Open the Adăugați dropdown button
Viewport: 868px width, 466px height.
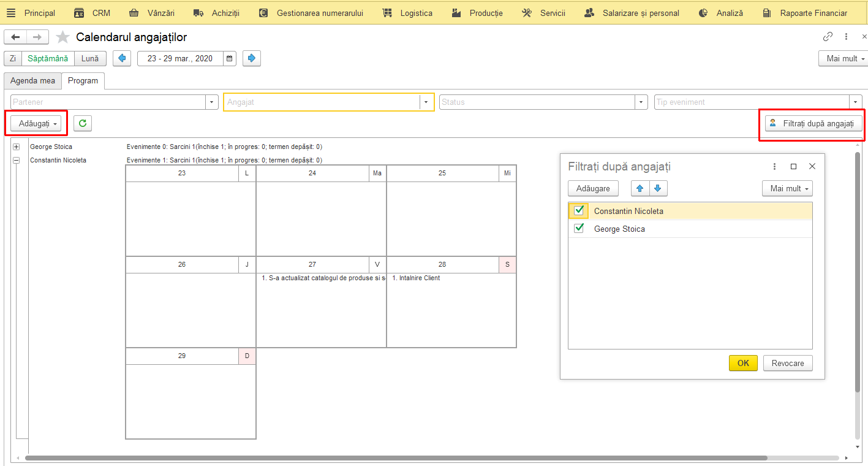point(36,123)
